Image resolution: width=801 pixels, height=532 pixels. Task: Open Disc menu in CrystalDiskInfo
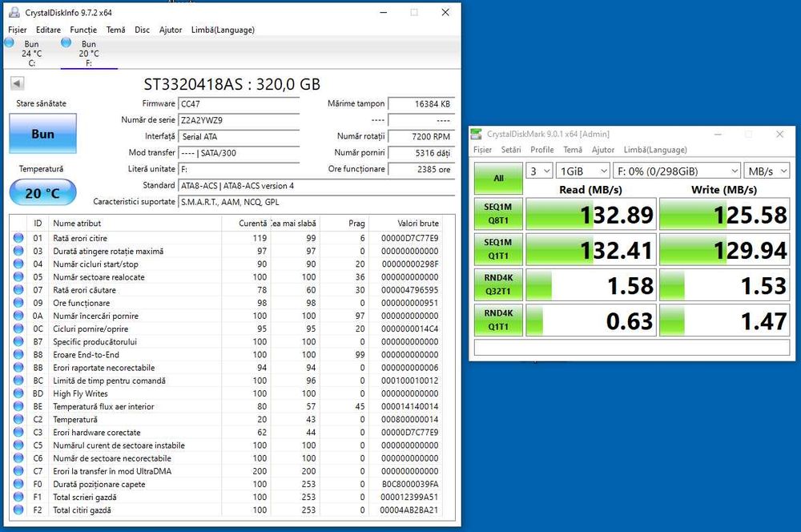[x=142, y=30]
